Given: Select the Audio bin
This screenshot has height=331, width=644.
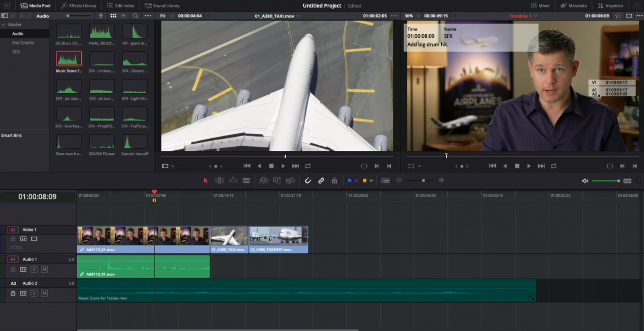Looking at the screenshot, I should click(x=18, y=34).
